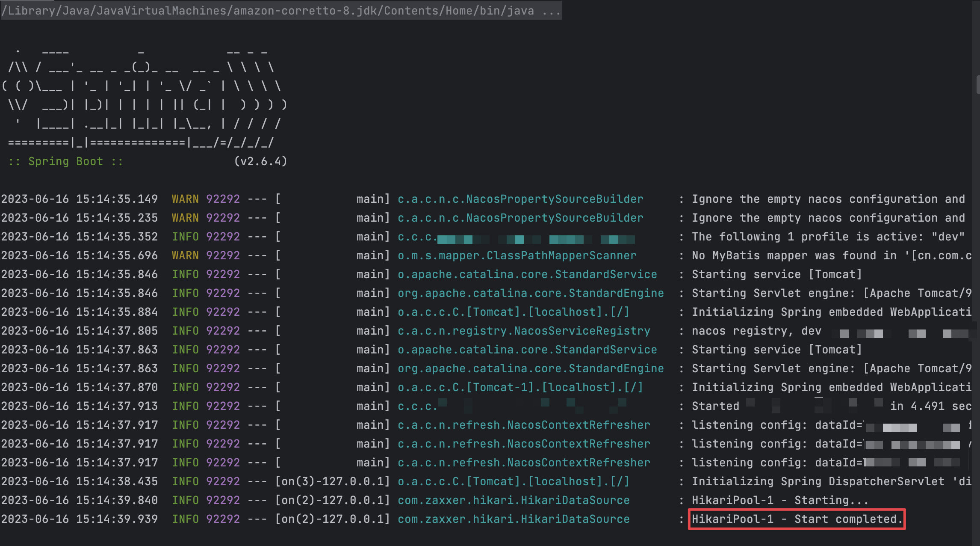Image resolution: width=980 pixels, height=546 pixels.
Task: Click the 'HikariPool-1 - Starting...' message
Action: point(779,500)
